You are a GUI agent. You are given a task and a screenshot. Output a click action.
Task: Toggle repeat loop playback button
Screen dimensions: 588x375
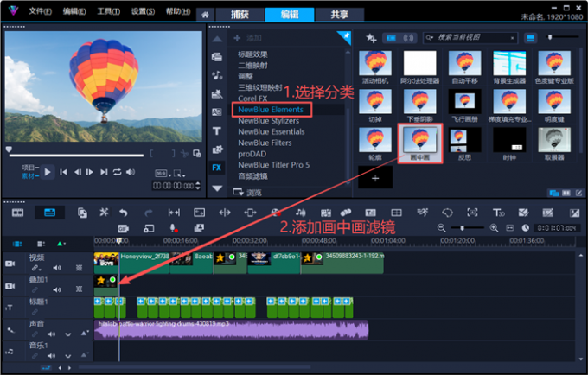pyautogui.click(x=117, y=172)
